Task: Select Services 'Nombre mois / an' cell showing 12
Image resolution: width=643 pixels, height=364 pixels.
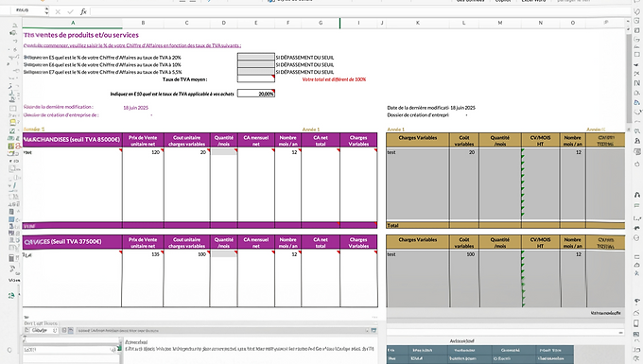Action: [287, 254]
